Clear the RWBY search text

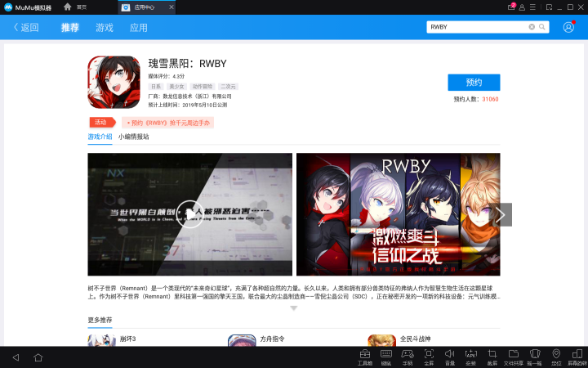[x=532, y=27]
